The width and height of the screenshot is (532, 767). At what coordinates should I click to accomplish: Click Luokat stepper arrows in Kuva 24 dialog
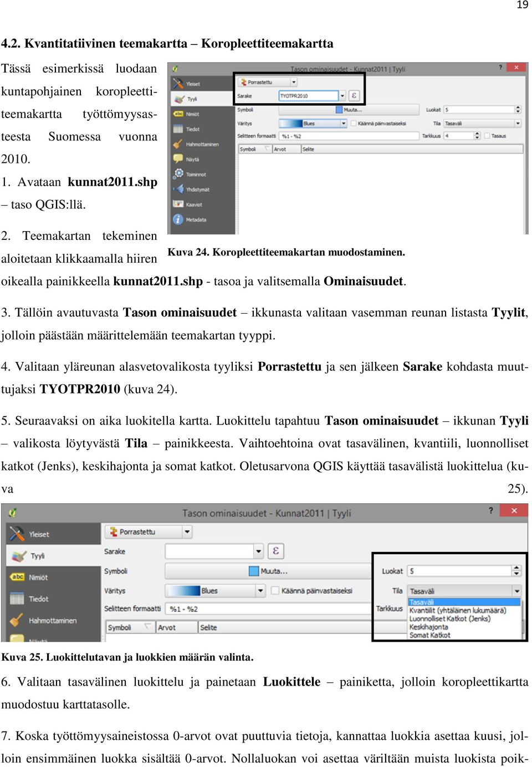(518, 110)
